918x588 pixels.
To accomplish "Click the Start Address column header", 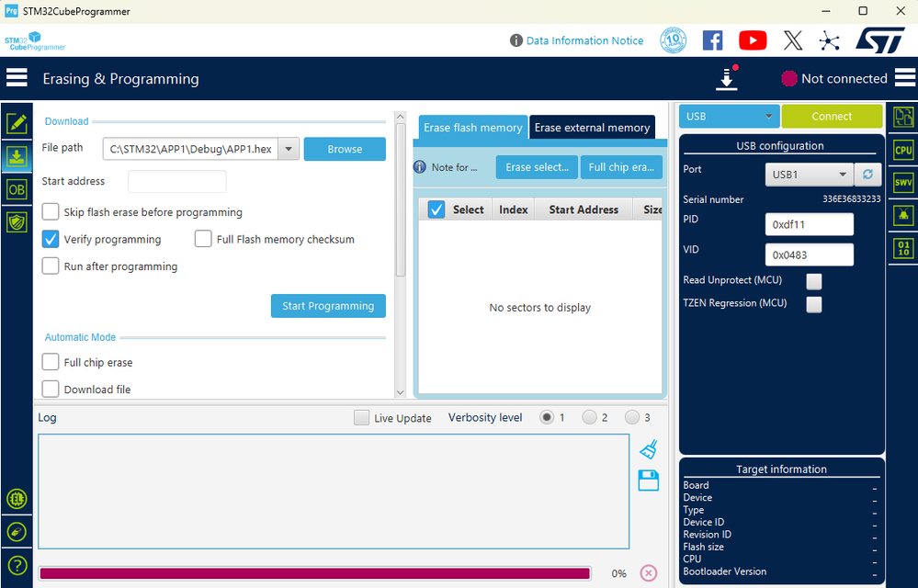I will [x=584, y=209].
